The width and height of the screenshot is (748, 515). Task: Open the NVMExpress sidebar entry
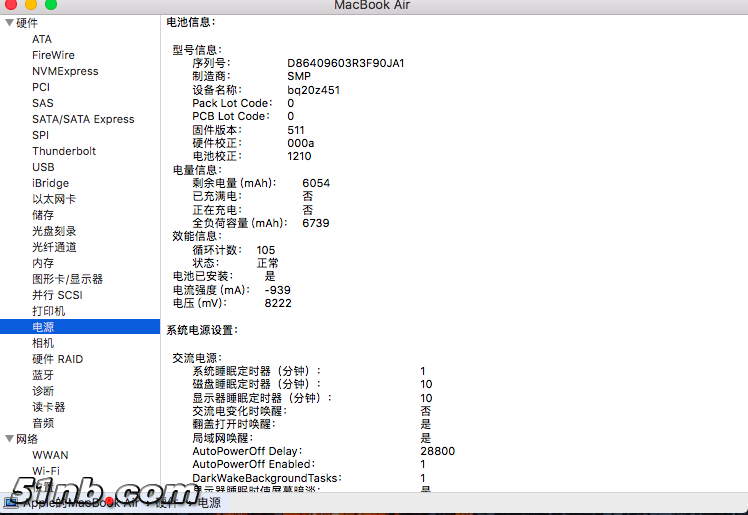coord(65,71)
